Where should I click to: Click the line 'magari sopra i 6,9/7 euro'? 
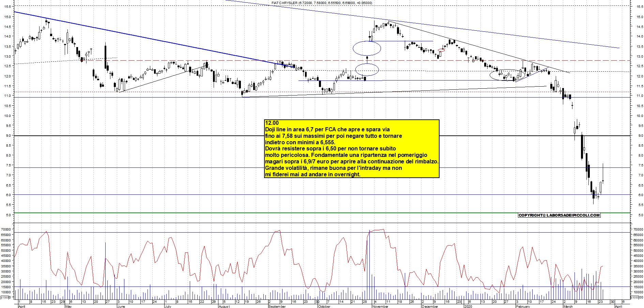352,162
